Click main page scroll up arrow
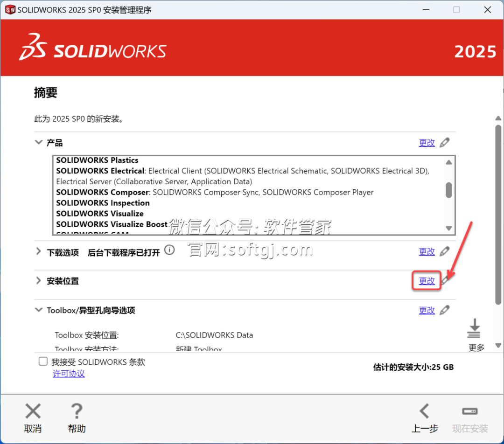 498,118
